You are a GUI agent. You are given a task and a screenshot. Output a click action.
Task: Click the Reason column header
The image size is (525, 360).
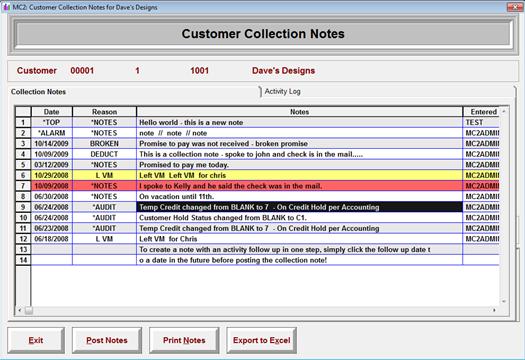tap(104, 112)
